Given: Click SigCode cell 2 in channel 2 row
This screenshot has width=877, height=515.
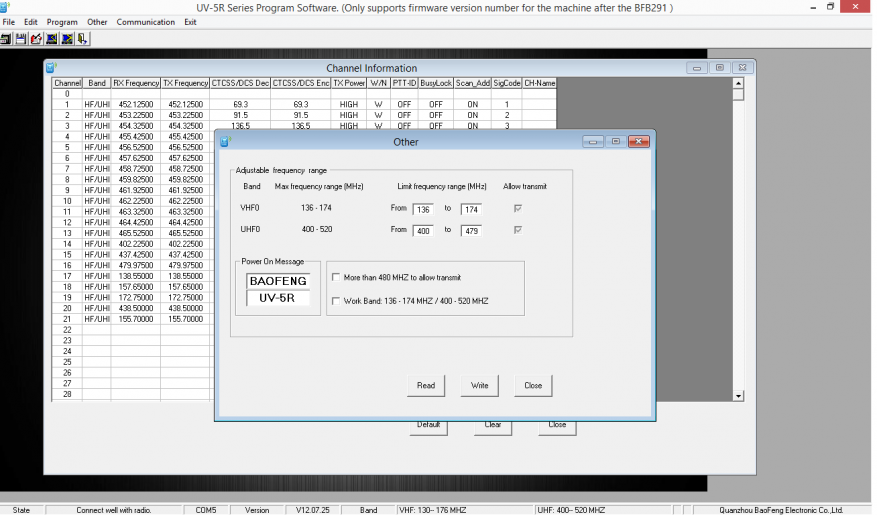Looking at the screenshot, I should tap(507, 115).
